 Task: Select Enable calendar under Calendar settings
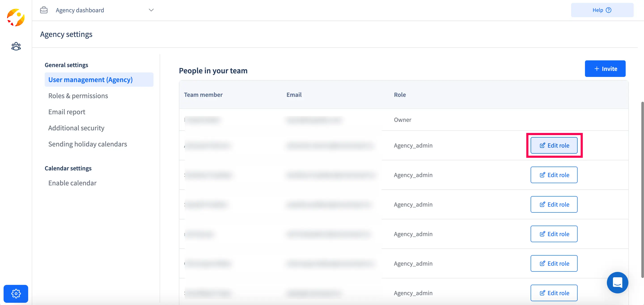(x=72, y=183)
